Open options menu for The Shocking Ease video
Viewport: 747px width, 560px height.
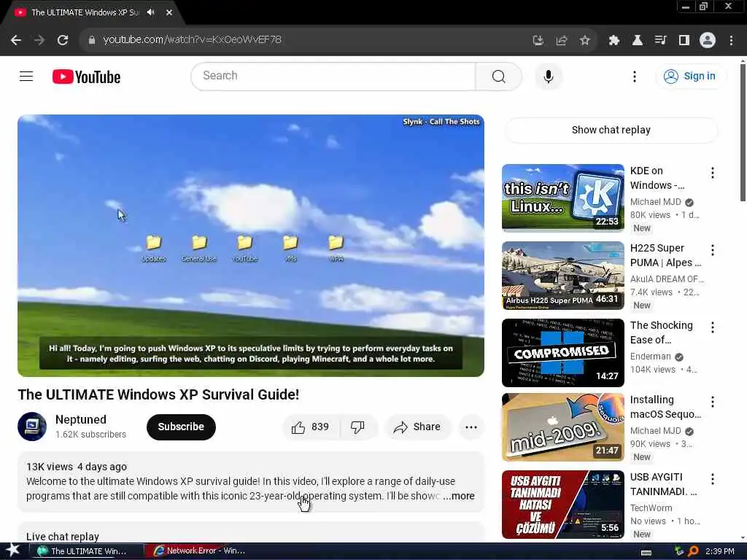pyautogui.click(x=712, y=327)
